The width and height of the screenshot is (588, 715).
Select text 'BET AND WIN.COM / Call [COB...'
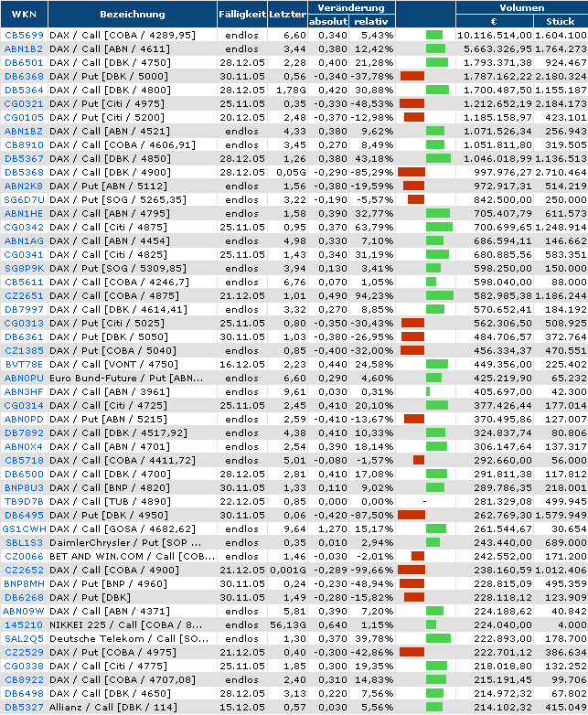pos(133,556)
